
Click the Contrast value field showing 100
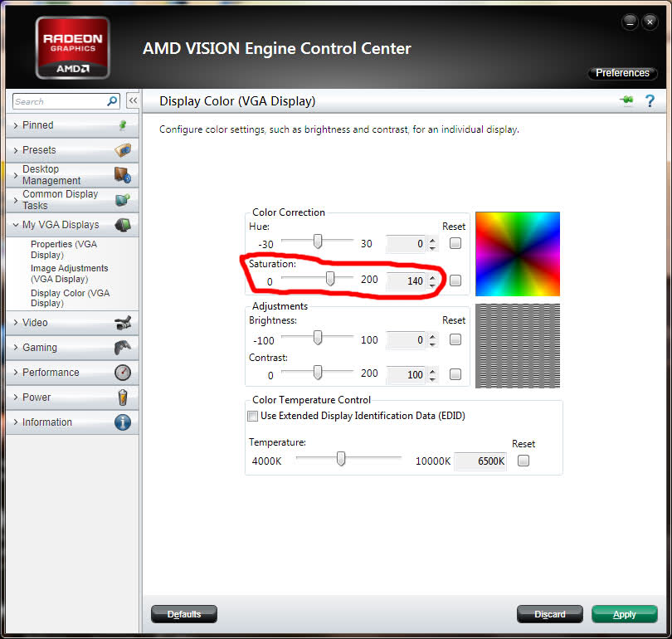click(x=406, y=375)
